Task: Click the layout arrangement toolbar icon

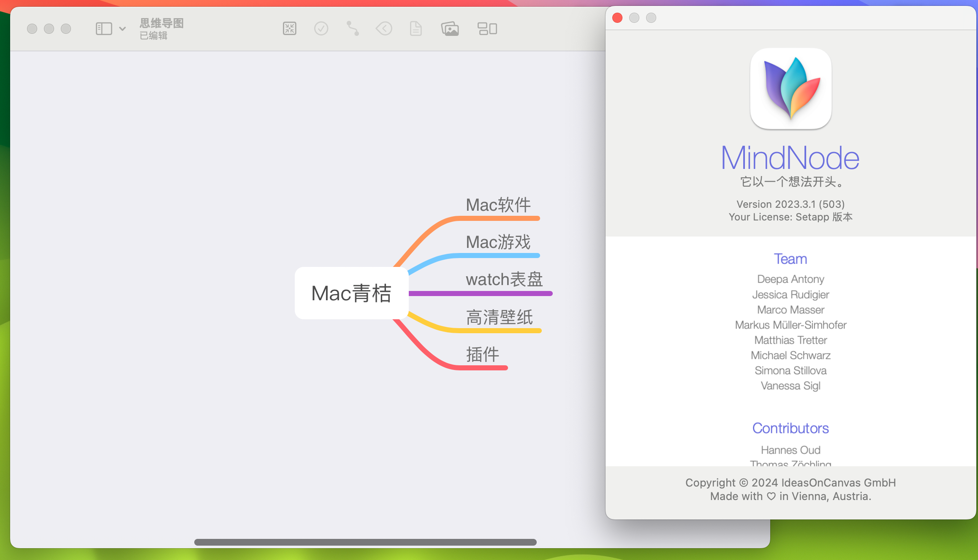Action: [487, 29]
